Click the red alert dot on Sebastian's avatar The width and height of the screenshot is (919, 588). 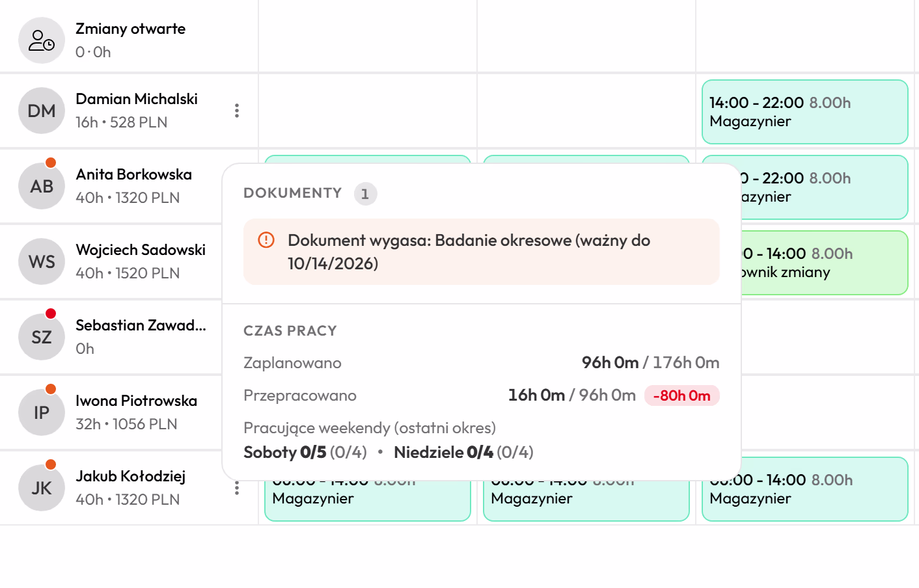pyautogui.click(x=51, y=314)
